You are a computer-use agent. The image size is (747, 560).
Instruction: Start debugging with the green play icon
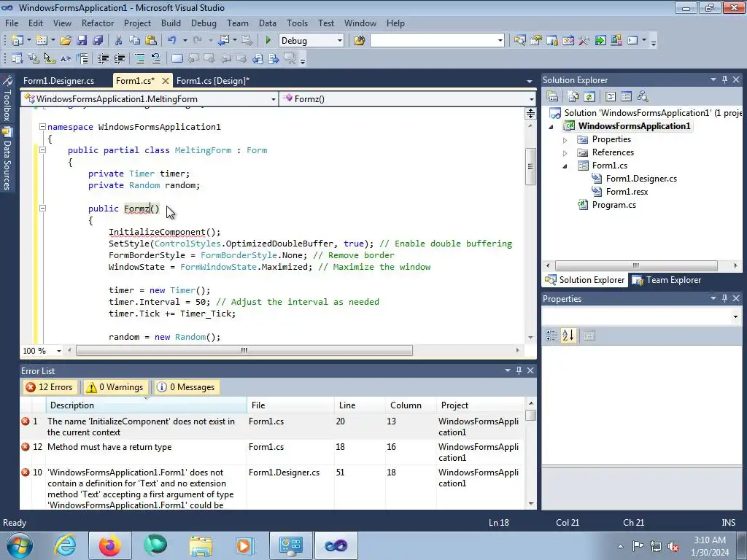268,41
